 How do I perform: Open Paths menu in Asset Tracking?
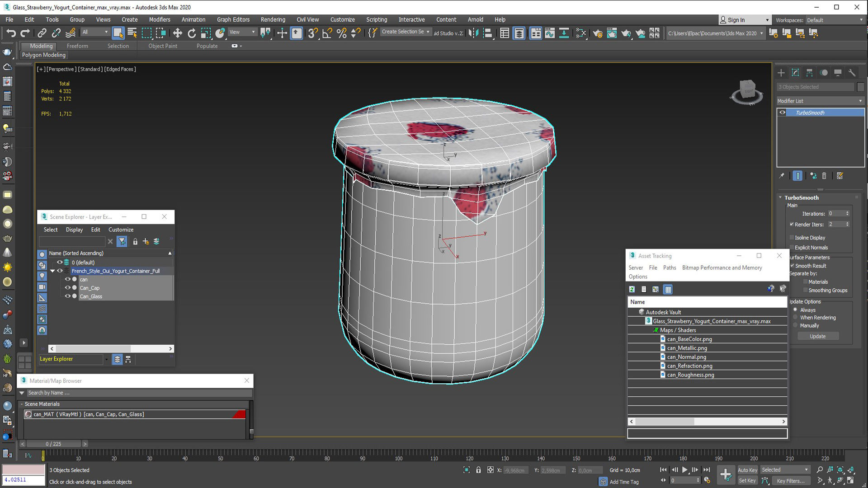(670, 267)
